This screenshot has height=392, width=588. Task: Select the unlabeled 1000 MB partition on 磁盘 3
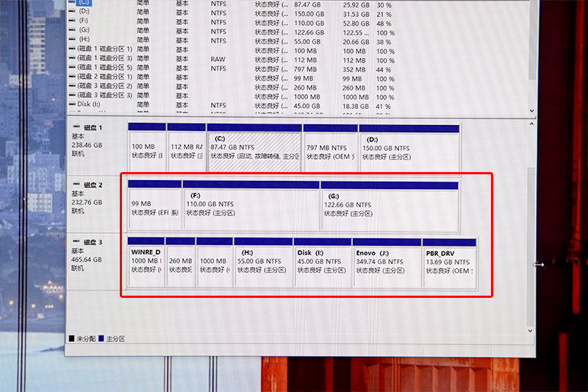215,263
